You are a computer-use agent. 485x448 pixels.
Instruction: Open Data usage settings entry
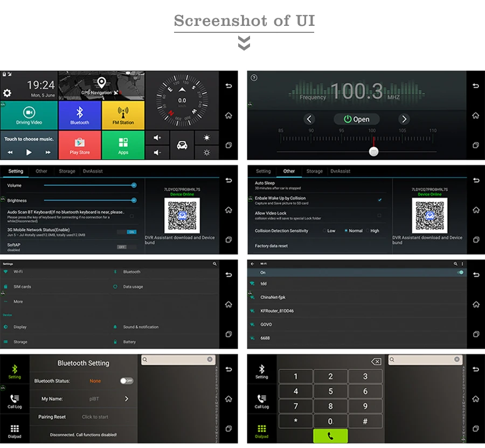tap(165, 287)
